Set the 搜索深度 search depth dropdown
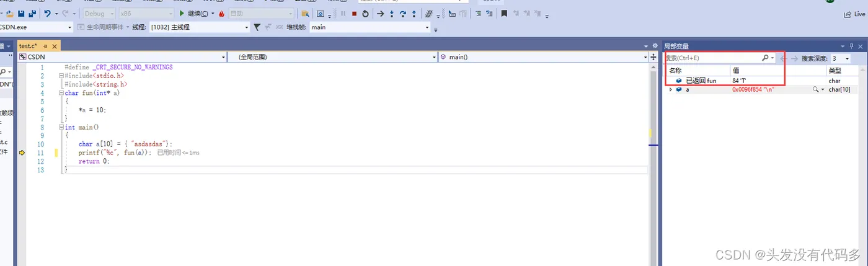868x266 pixels. click(841, 58)
